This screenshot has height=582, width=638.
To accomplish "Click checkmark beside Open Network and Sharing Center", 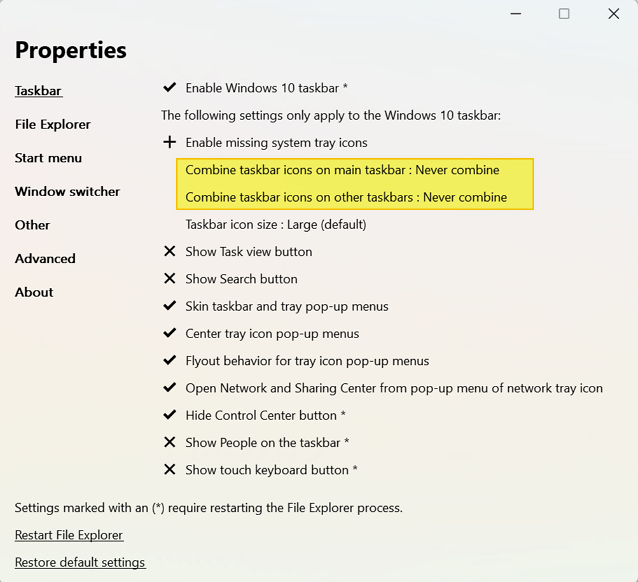I will point(170,387).
